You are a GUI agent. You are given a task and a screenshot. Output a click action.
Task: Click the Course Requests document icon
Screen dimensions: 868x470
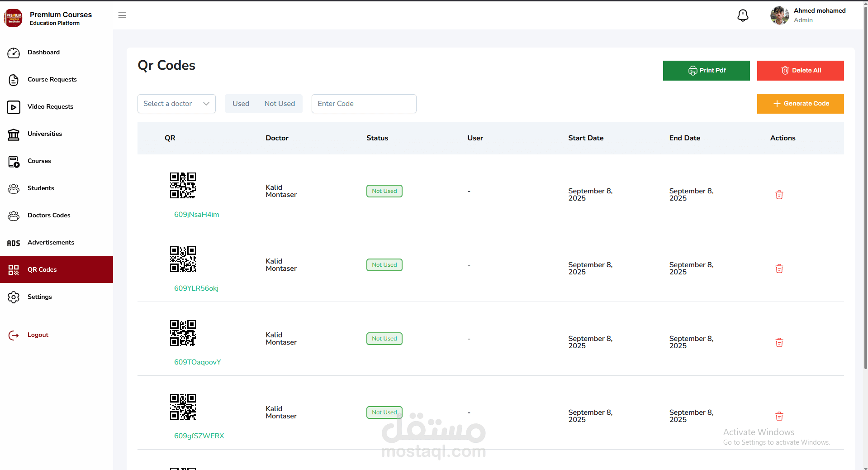coord(14,80)
